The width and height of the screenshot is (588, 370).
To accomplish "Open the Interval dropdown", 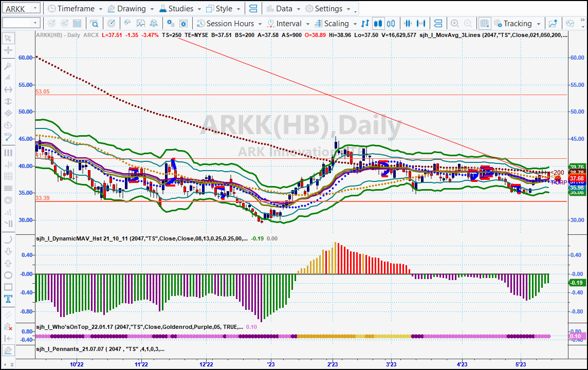I will click(288, 24).
